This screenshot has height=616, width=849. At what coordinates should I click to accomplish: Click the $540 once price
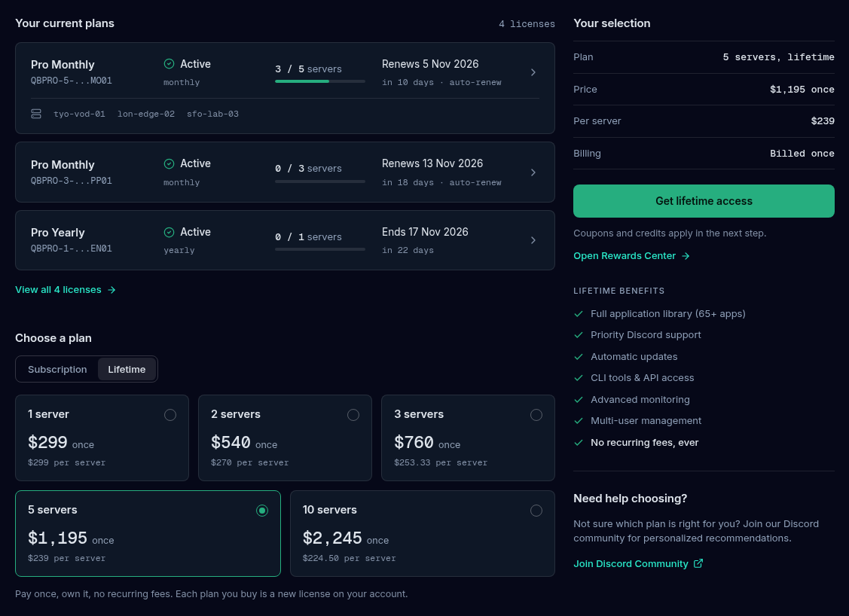coord(243,442)
